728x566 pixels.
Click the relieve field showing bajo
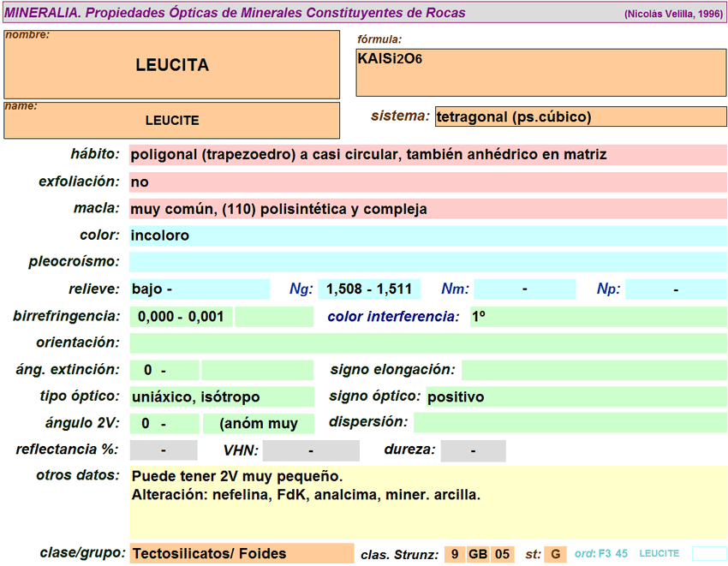[199, 289]
